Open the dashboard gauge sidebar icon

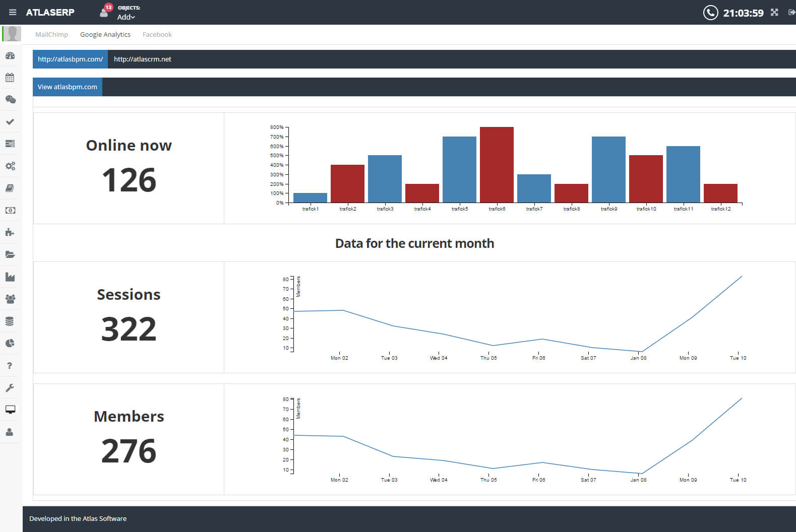[x=10, y=55]
